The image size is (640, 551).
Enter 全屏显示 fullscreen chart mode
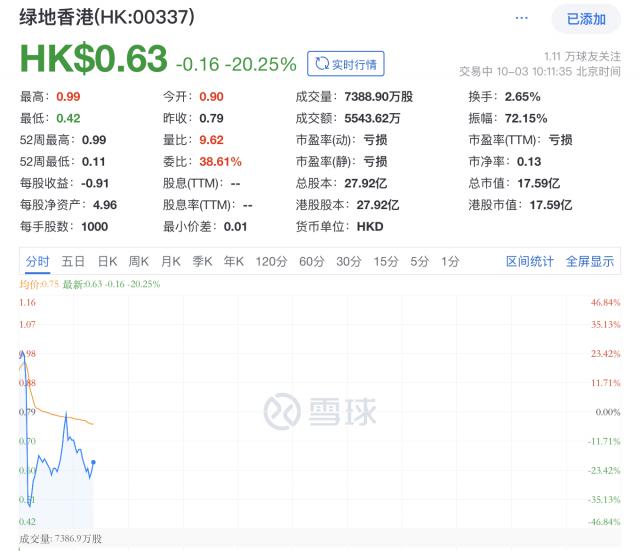[590, 261]
